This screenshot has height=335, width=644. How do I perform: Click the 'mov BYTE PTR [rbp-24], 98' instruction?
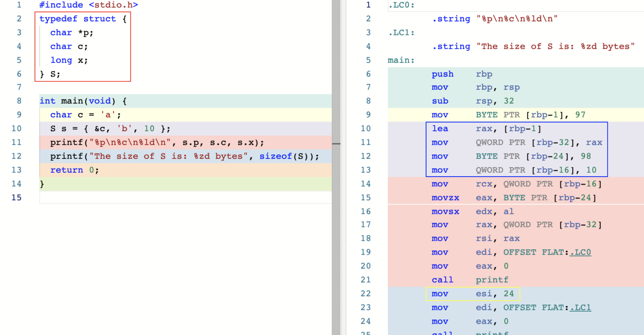[511, 156]
